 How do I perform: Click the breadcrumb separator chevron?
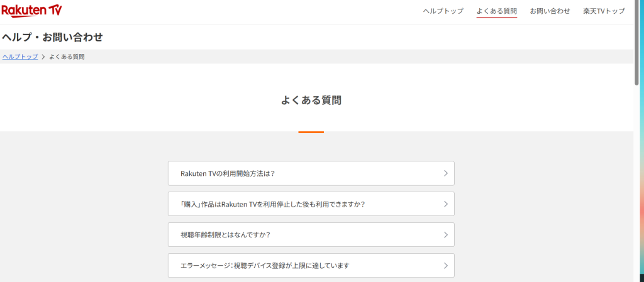[43, 57]
